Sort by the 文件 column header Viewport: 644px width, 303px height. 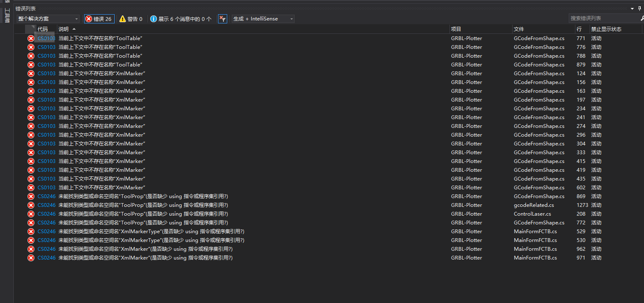(519, 29)
